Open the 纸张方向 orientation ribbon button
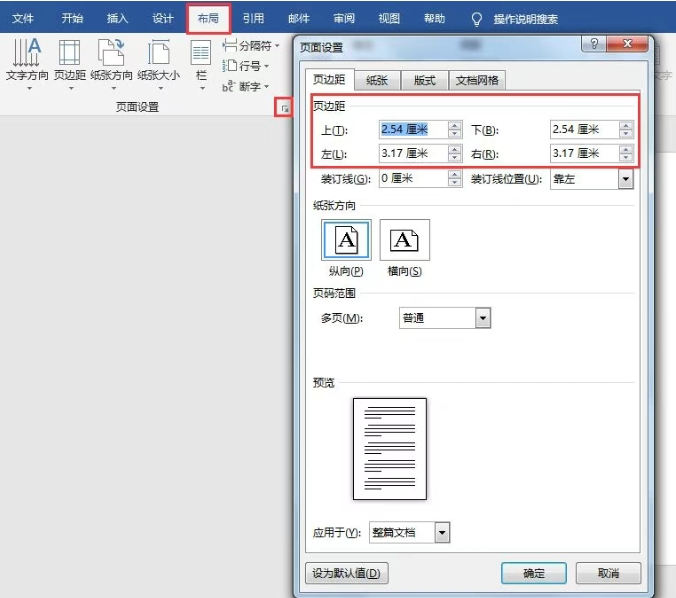 [x=111, y=64]
